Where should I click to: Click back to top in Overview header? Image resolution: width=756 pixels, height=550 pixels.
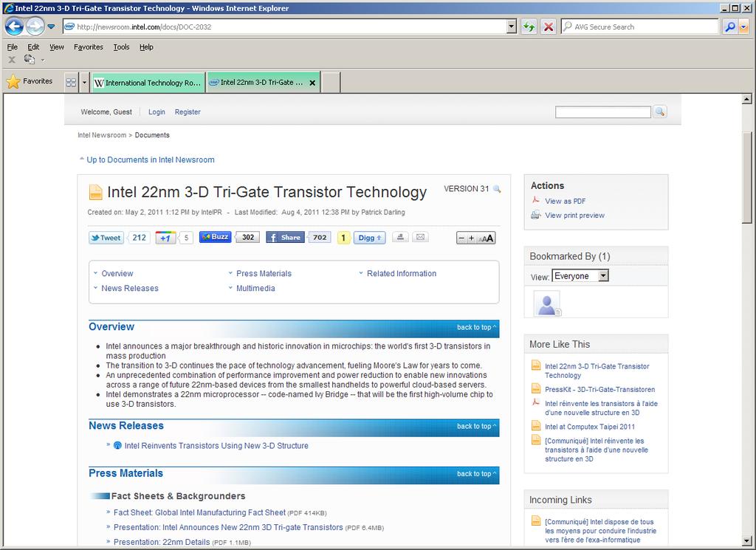pyautogui.click(x=476, y=327)
